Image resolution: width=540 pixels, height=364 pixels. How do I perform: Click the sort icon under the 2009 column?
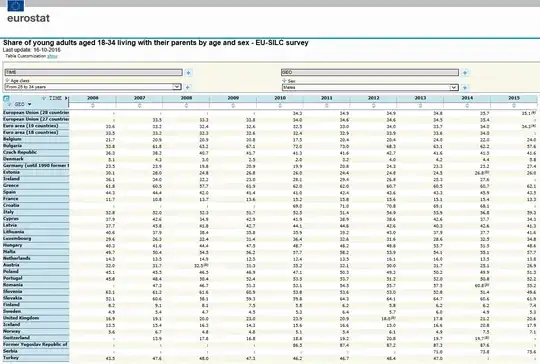click(x=233, y=106)
